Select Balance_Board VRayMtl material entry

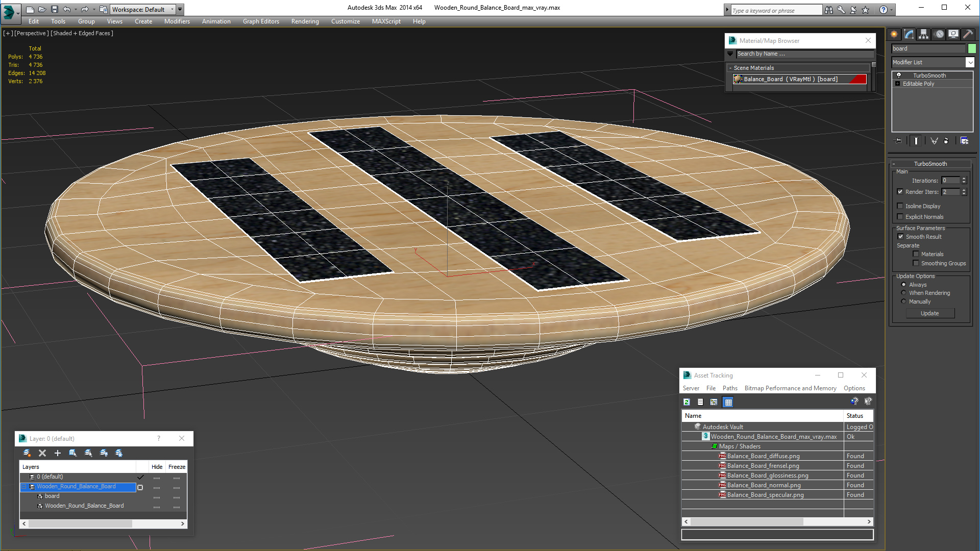click(x=799, y=79)
